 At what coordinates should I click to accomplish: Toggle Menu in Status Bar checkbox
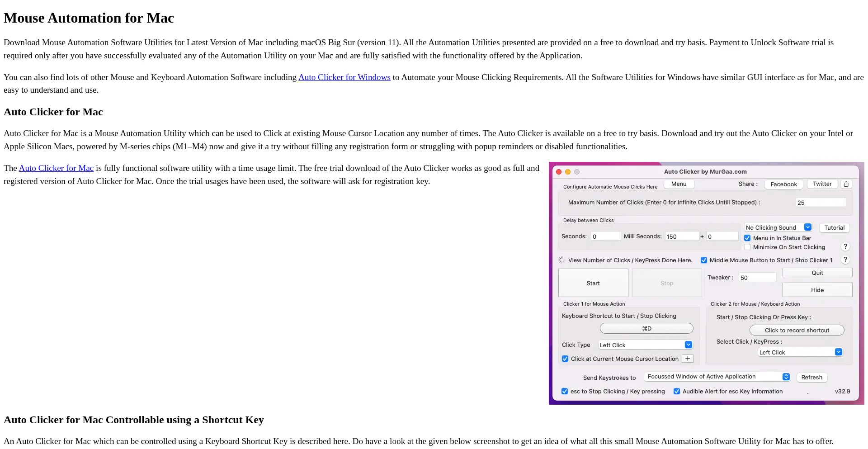pos(747,238)
